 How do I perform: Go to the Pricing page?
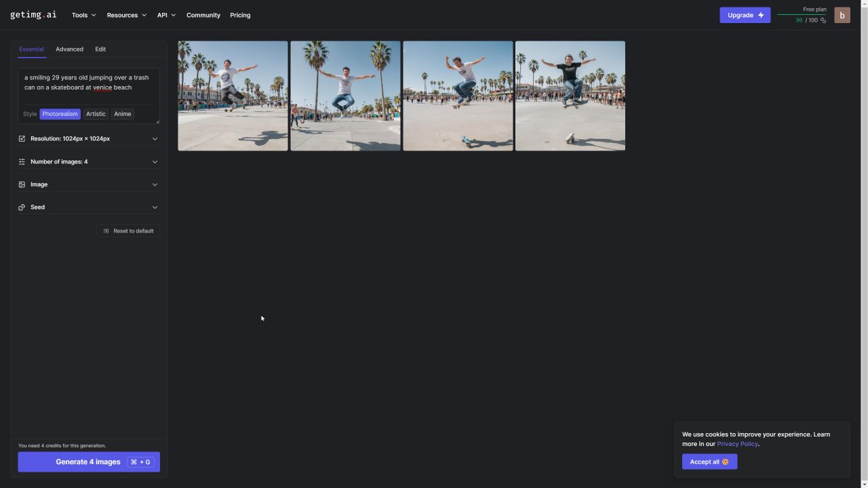click(240, 15)
